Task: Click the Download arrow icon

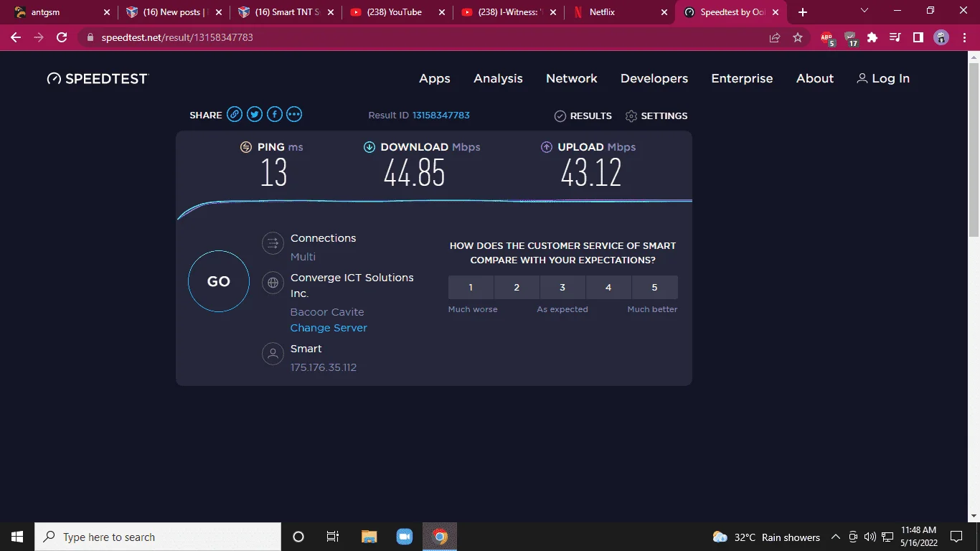Action: 369,147
